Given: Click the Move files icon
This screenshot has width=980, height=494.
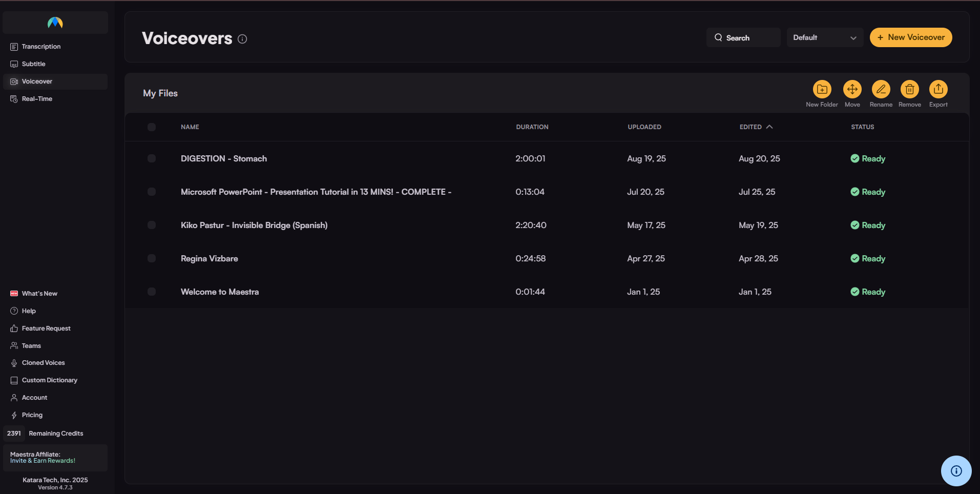Looking at the screenshot, I should click(852, 89).
